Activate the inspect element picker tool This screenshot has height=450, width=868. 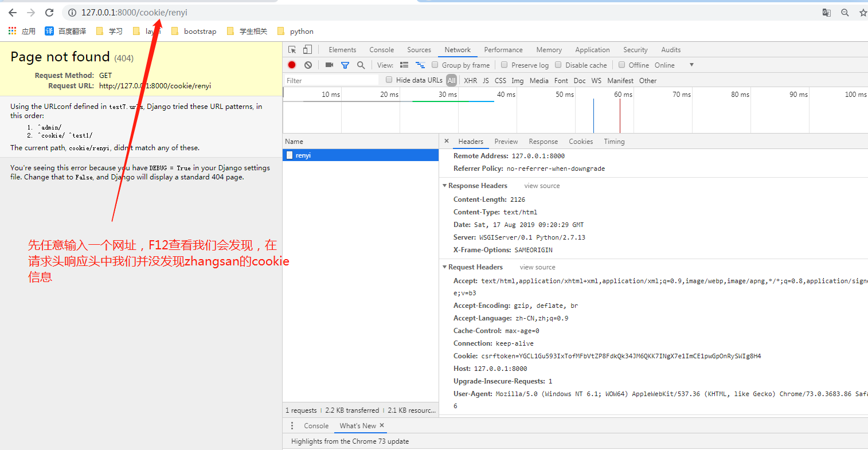click(x=292, y=50)
